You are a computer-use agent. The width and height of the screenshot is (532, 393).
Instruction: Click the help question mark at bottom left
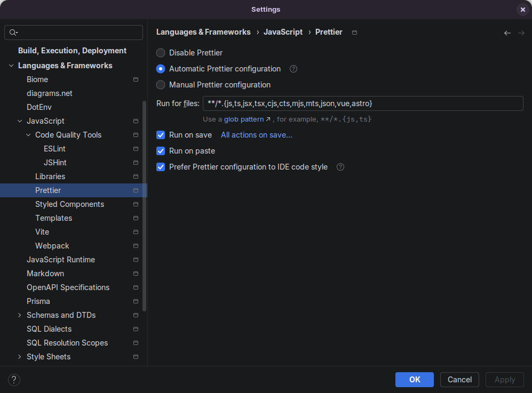pyautogui.click(x=14, y=380)
